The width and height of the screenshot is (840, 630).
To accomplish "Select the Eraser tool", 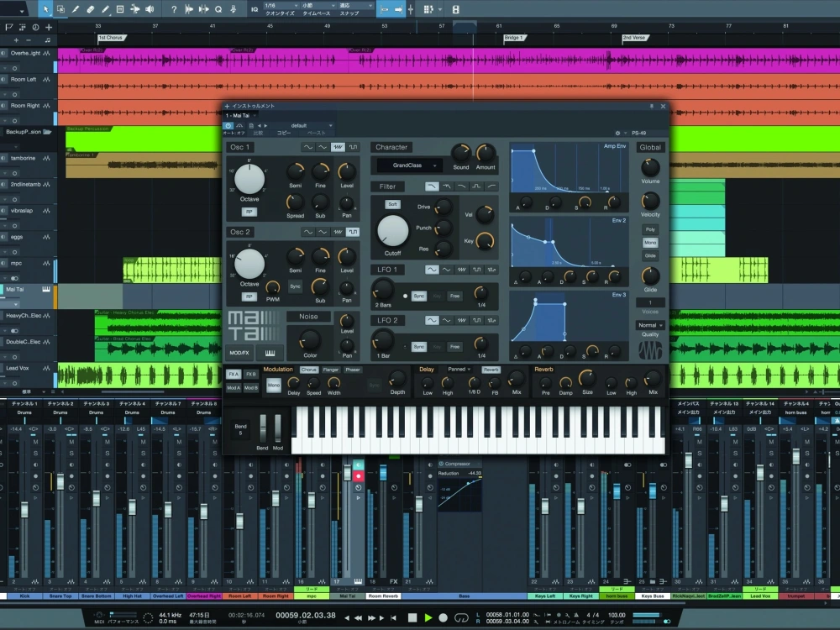I will tap(91, 9).
